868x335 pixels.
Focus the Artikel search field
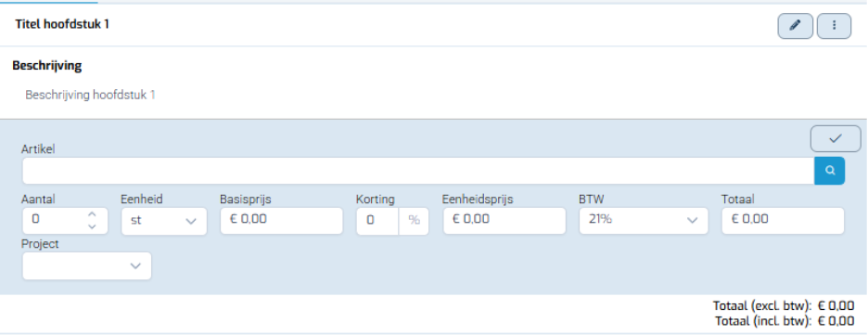[418, 171]
